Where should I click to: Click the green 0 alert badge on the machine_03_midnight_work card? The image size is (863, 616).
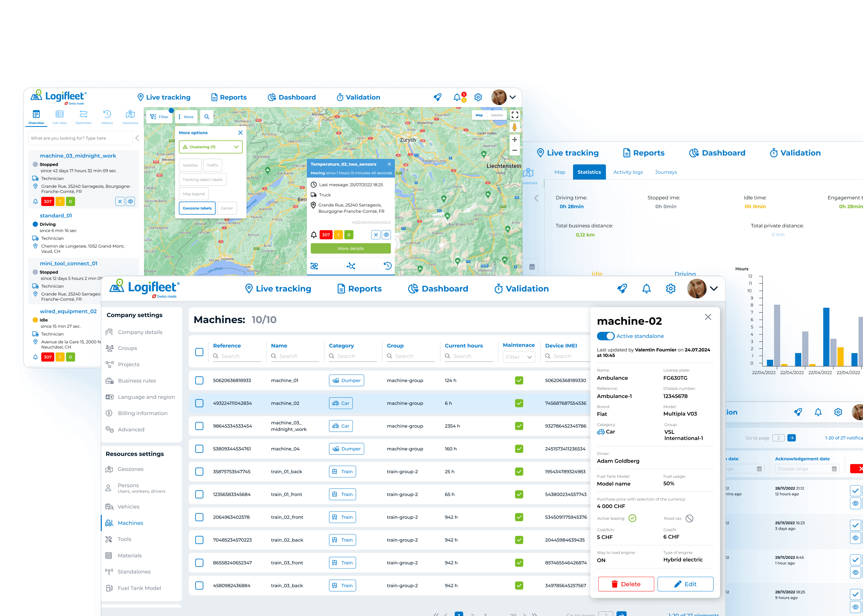(x=70, y=201)
